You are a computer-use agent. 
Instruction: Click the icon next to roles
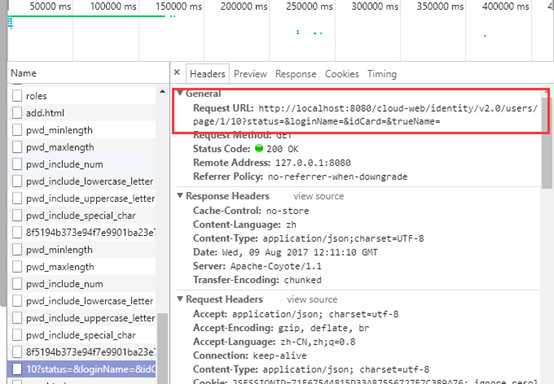(17, 96)
